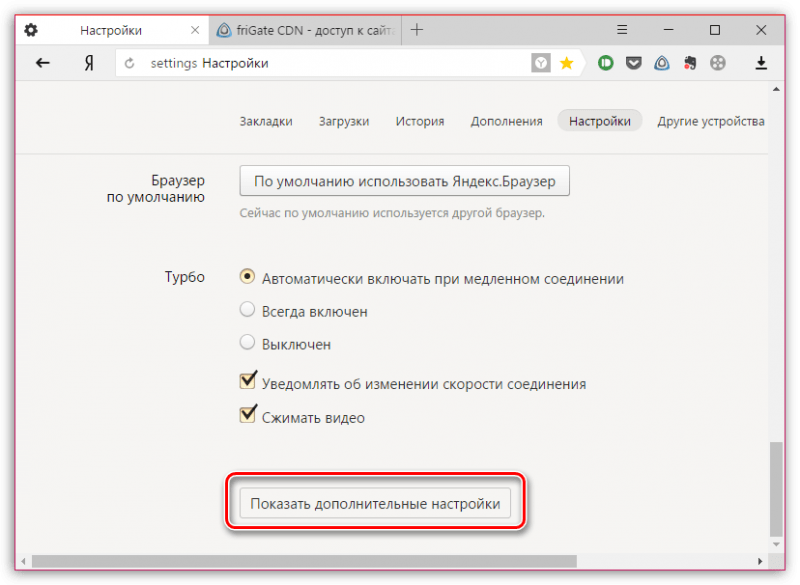Expand 'Показать дополнительные настройки'

pos(375,504)
